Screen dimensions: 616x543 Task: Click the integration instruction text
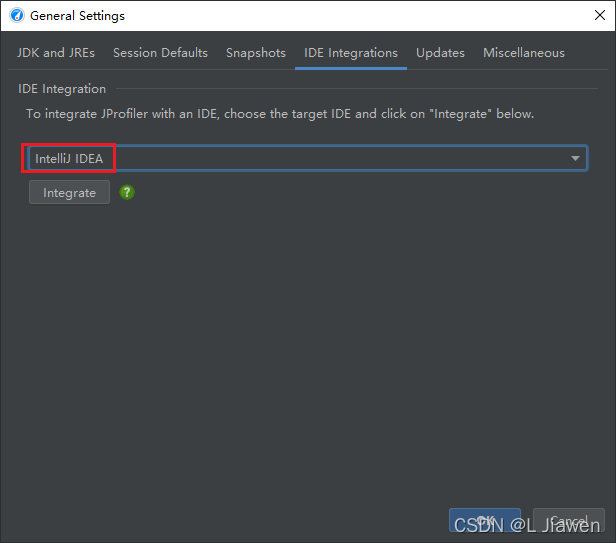[280, 114]
